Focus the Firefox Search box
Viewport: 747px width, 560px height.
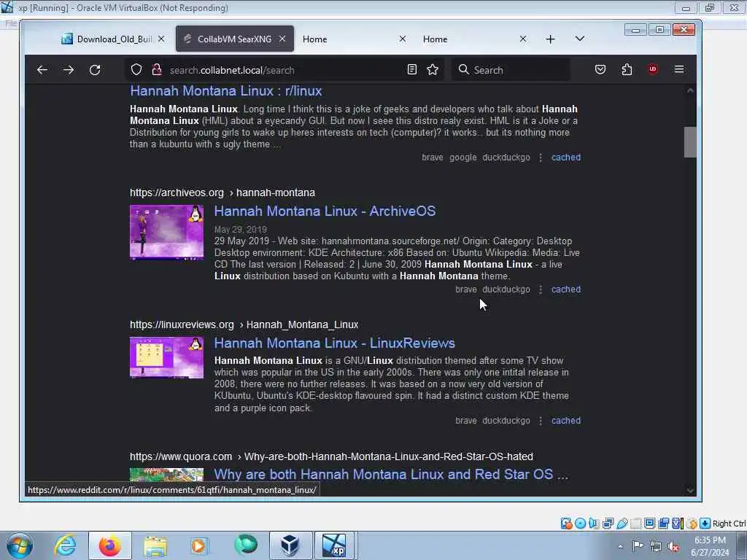pyautogui.click(x=511, y=70)
